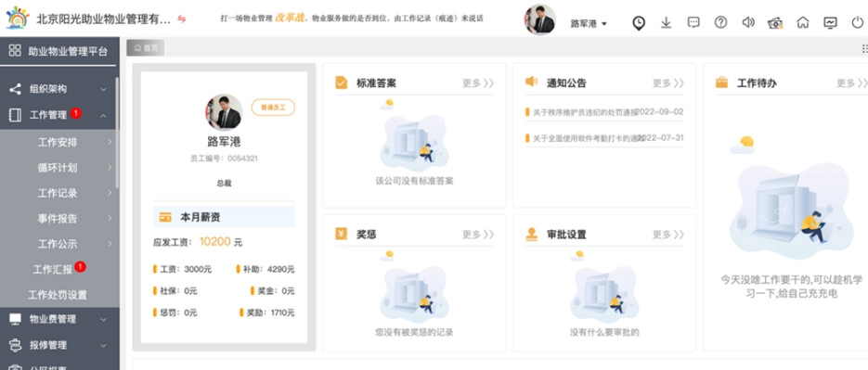
Task: Click 更多 link on 审批设置 card
Action: [668, 235]
